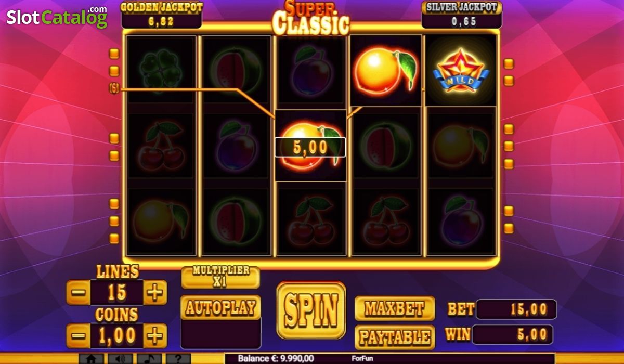Viewport: 624px width, 364px height.
Task: Hit the big SPIN button
Action: pyautogui.click(x=311, y=310)
